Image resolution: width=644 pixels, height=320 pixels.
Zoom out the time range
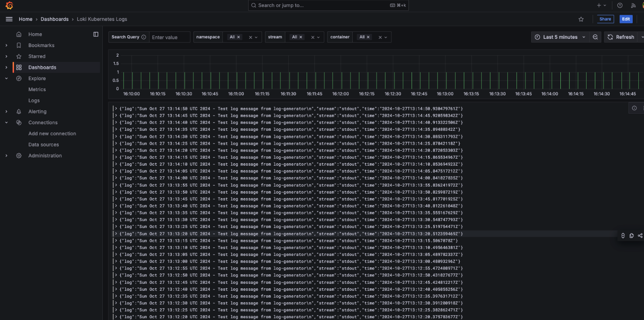point(595,37)
